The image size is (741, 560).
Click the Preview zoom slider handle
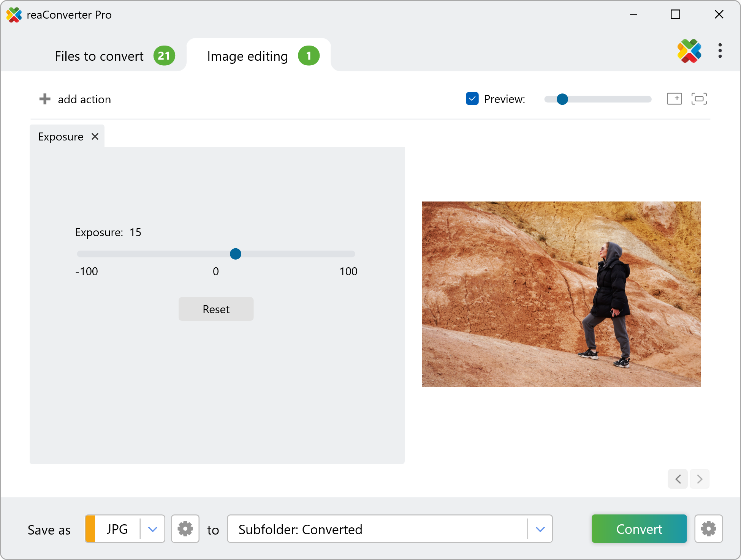[x=562, y=99]
